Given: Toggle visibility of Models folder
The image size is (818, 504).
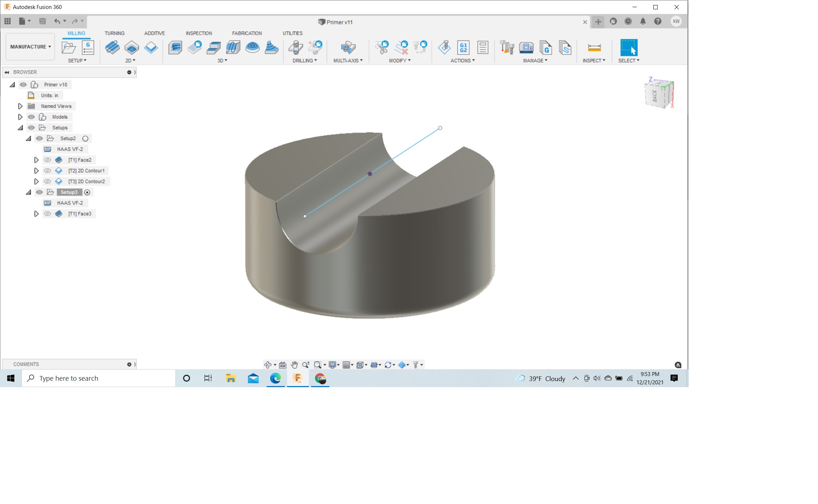Looking at the screenshot, I should click(x=32, y=117).
